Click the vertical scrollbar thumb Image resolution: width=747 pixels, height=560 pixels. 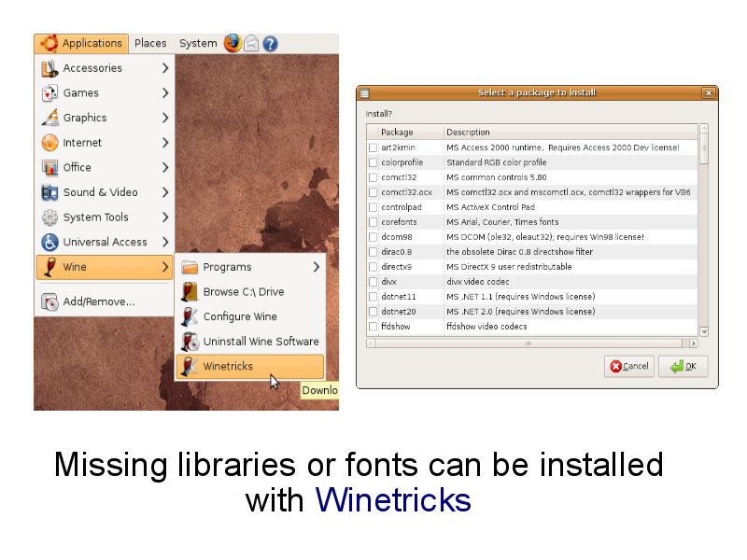[704, 148]
